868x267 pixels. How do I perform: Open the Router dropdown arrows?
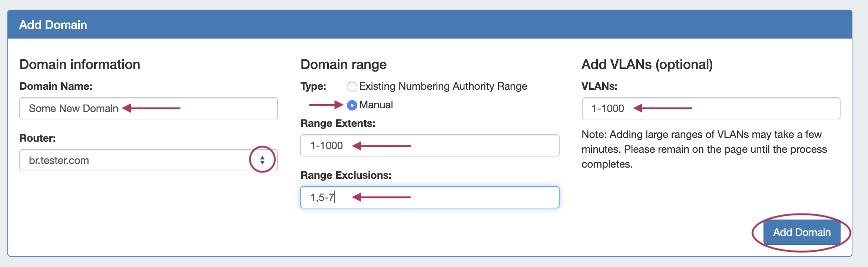(x=262, y=160)
